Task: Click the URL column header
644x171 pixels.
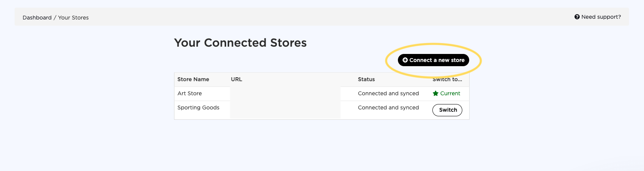Action: coord(237,79)
